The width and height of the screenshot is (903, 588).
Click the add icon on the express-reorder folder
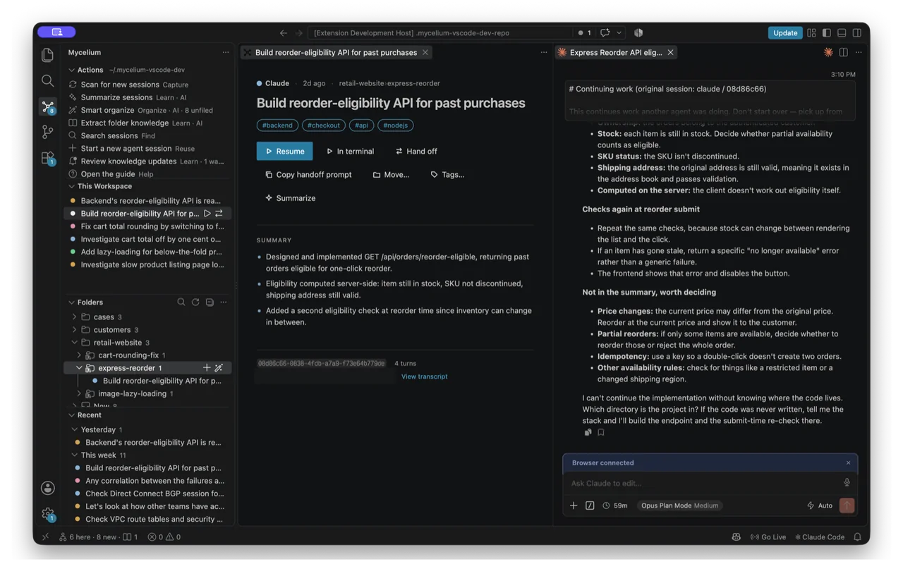(207, 367)
